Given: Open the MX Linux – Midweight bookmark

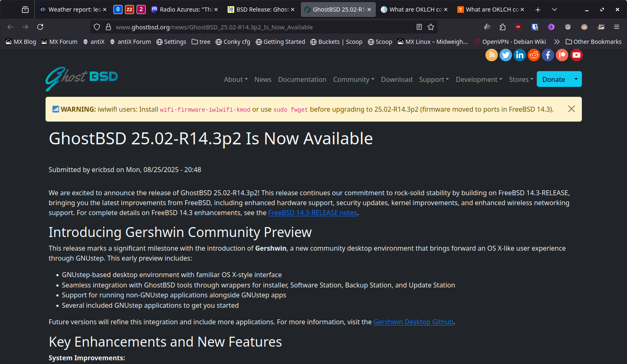Looking at the screenshot, I should 432,42.
